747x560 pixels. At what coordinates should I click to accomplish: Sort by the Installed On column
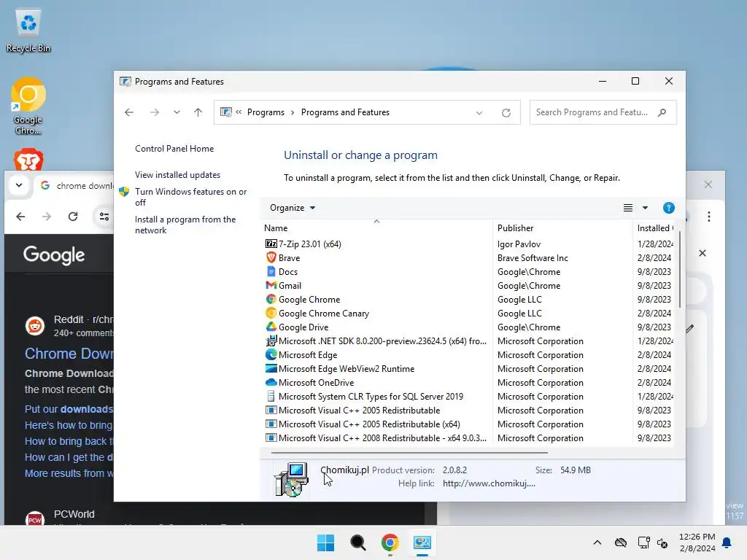[655, 228]
